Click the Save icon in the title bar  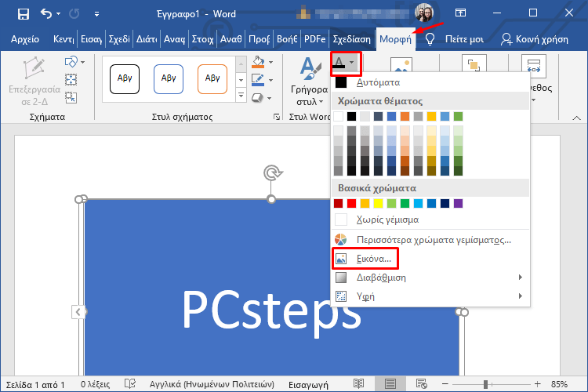coord(24,14)
